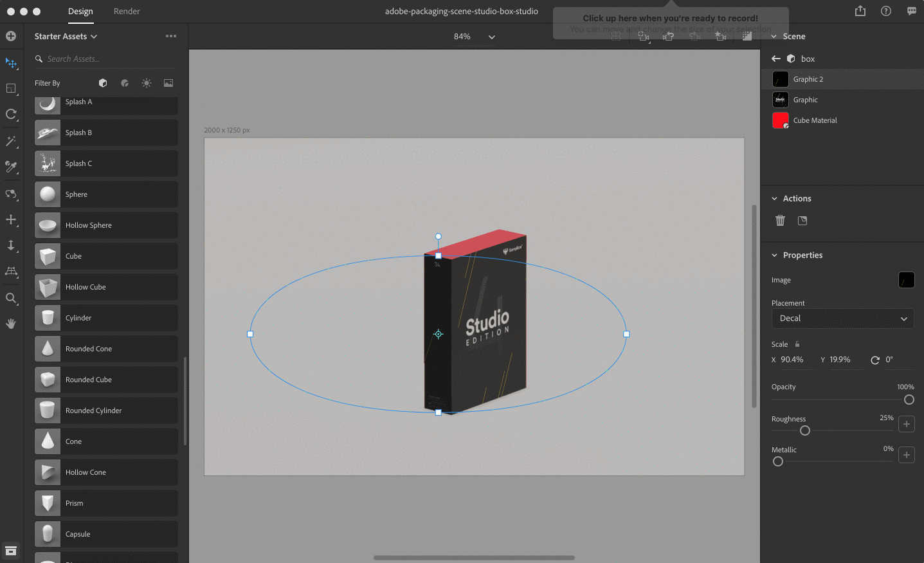Screen dimensions: 924x563
Task: Click the decal center pivot handle
Action: pos(439,334)
